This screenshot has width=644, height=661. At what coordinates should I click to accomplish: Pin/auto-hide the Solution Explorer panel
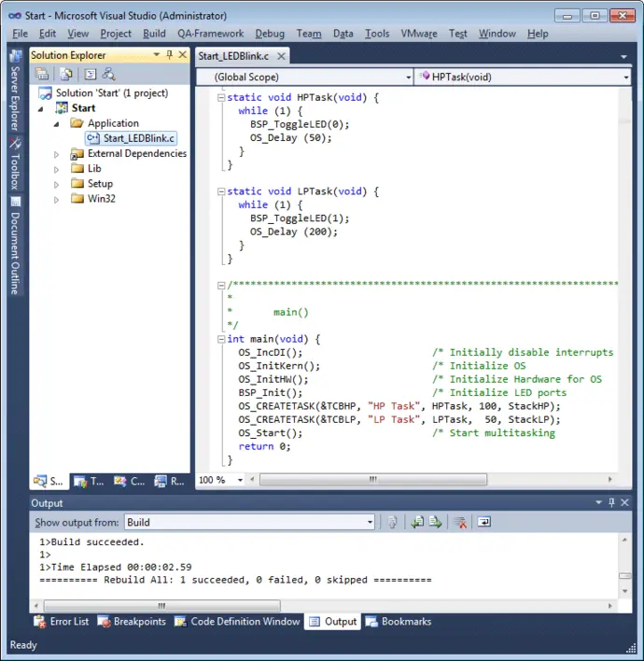tap(169, 55)
